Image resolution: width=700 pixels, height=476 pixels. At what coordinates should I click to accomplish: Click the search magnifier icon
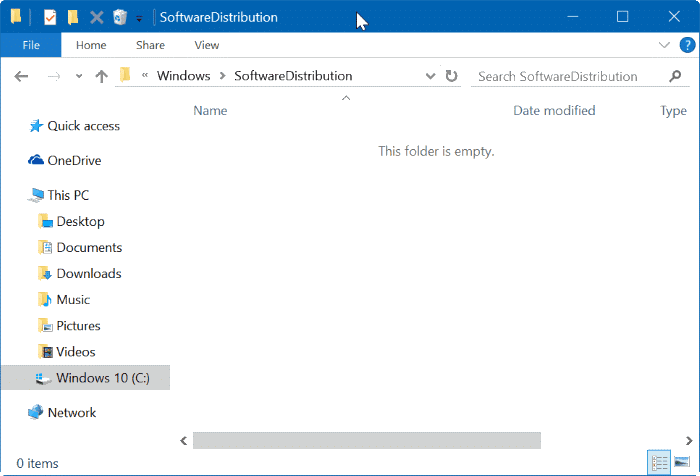tap(675, 76)
